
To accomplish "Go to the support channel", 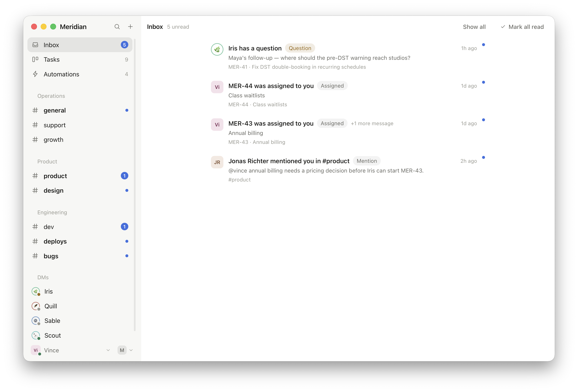I will (x=80, y=125).
